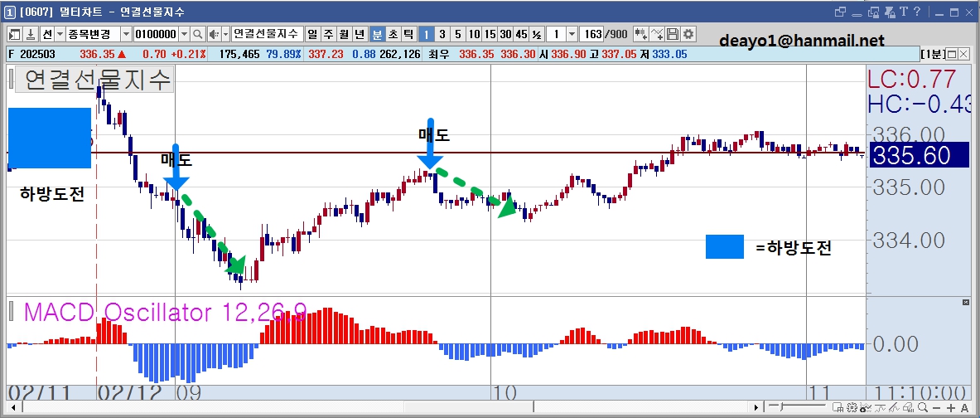Click the speaker sound icon
980x418 pixels.
coord(213,33)
